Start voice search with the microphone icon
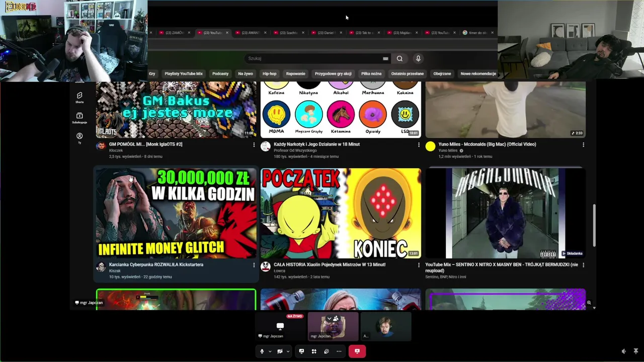Image resolution: width=644 pixels, height=362 pixels. point(418,58)
